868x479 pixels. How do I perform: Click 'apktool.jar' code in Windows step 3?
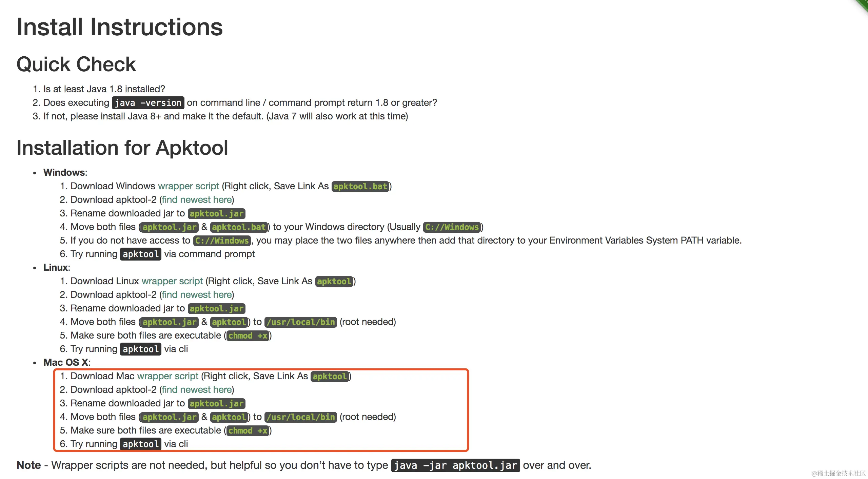(x=216, y=213)
